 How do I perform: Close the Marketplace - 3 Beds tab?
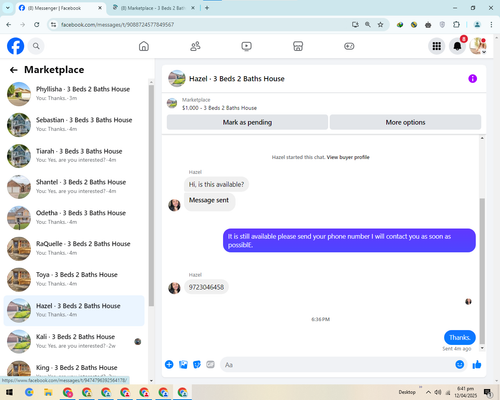tap(193, 8)
